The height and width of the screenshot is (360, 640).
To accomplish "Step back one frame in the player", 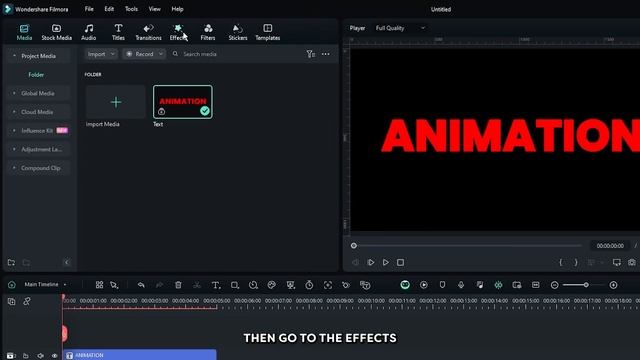I will (356, 262).
